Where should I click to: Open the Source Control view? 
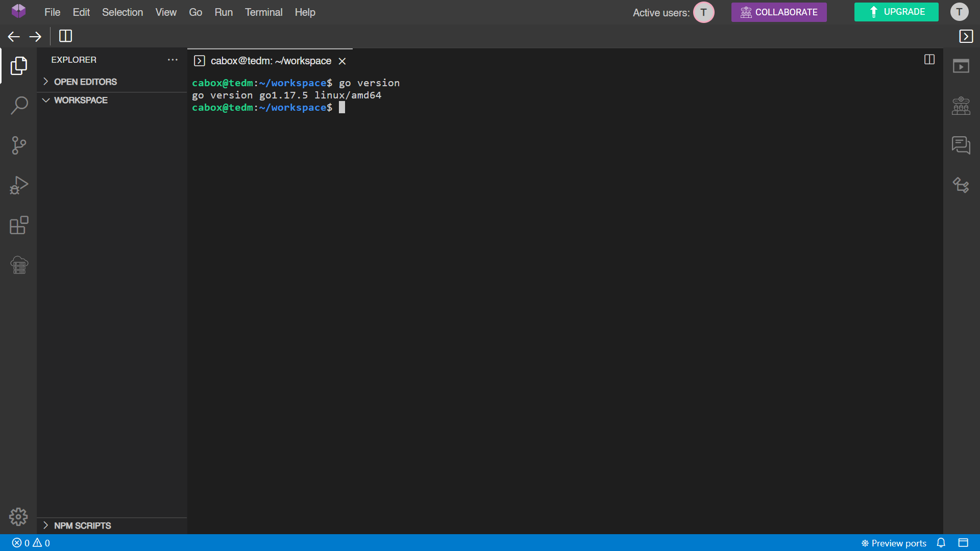[x=19, y=145]
